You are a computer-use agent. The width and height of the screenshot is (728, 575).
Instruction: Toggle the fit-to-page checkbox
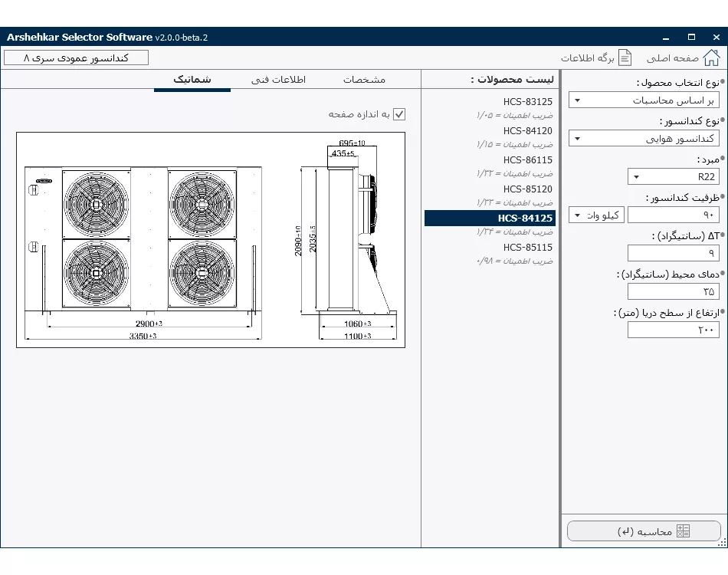point(398,114)
